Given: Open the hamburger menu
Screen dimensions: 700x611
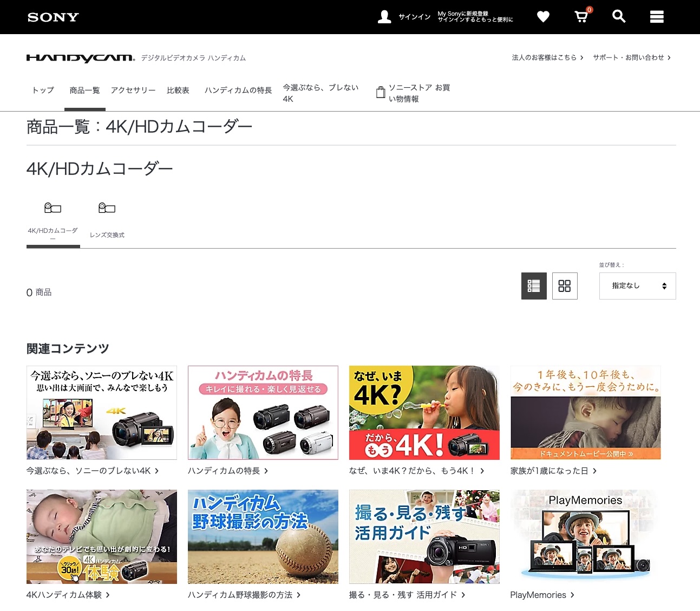Looking at the screenshot, I should pos(657,17).
